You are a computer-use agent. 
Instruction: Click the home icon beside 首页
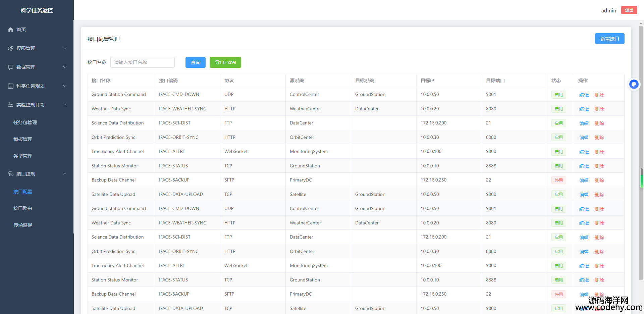coord(11,30)
